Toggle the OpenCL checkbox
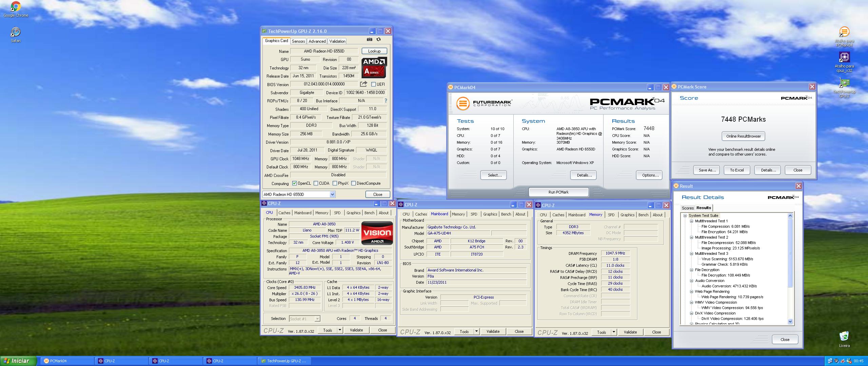The width and height of the screenshot is (868, 366). point(294,183)
